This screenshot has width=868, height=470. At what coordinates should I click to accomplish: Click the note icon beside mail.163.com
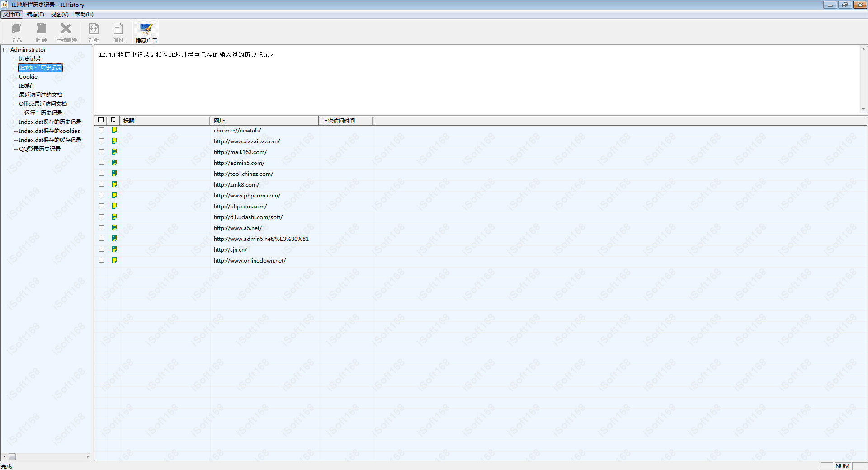click(114, 152)
